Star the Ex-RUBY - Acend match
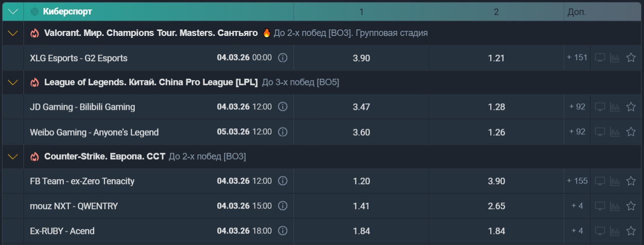This screenshot has width=644, height=245. tap(631, 231)
